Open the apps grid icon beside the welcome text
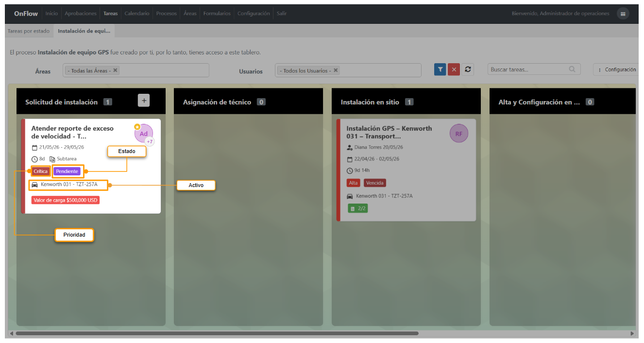The width and height of the screenshot is (644, 343). point(623,14)
